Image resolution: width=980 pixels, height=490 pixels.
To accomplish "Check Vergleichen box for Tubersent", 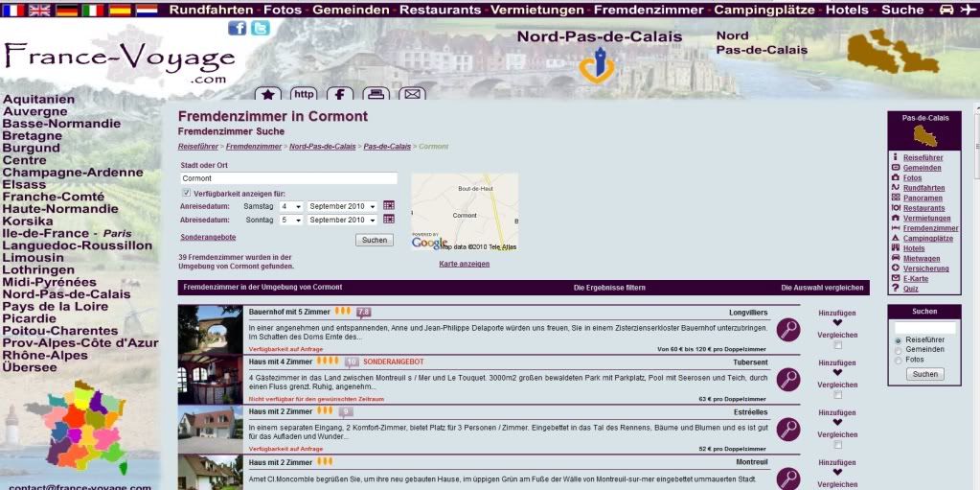I will (838, 395).
